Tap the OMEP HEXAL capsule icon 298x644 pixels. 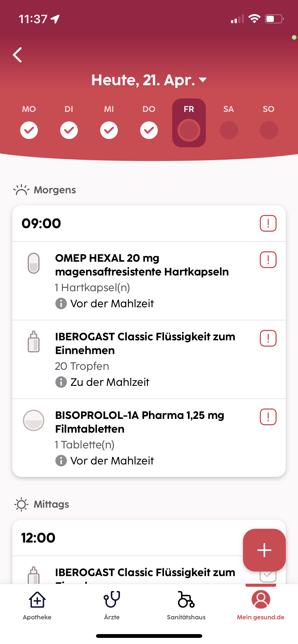(x=34, y=263)
